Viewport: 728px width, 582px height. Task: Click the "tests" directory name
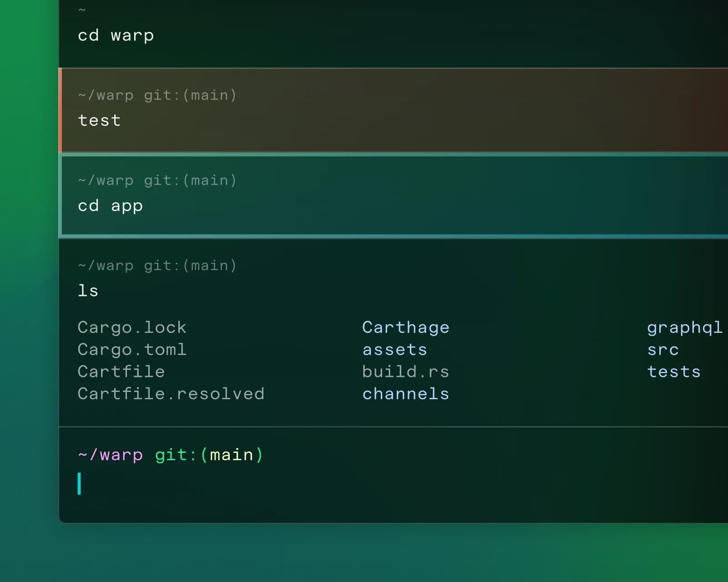674,371
